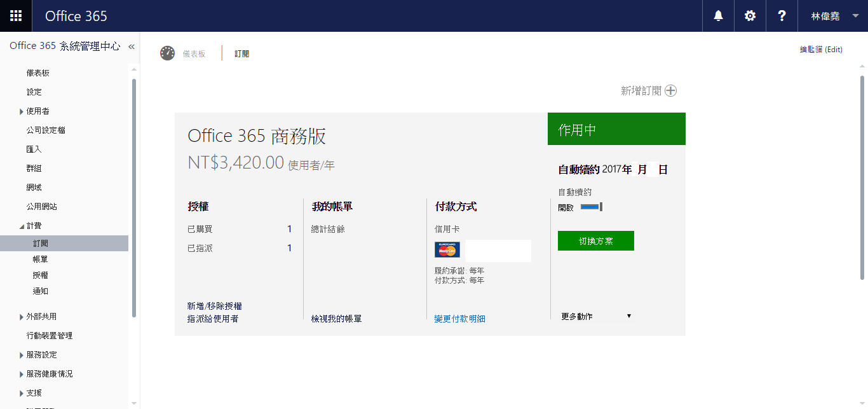Click the left navigation scrollbar up arrow

coord(133,69)
